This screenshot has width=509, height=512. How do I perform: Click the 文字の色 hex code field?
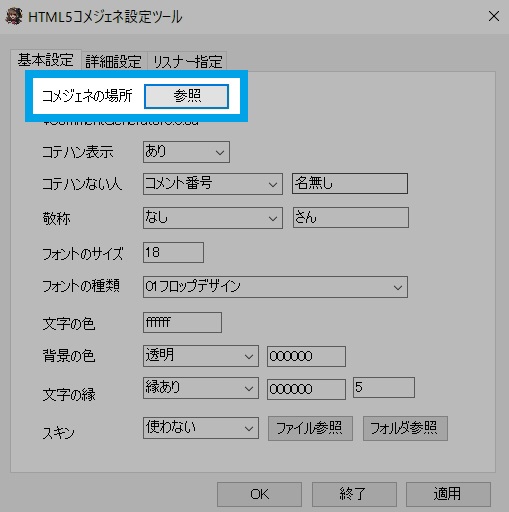182,322
